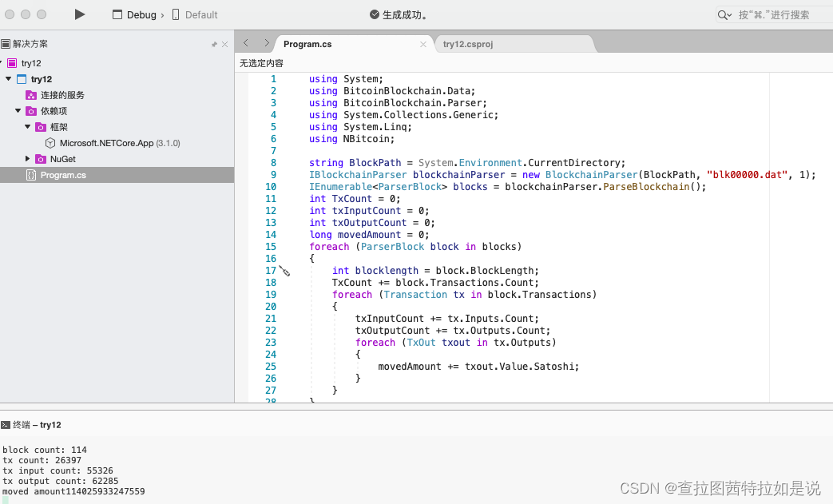Click the 终端 – try12 terminal header
Image resolution: width=833 pixels, height=504 pixels.
pyautogui.click(x=37, y=425)
